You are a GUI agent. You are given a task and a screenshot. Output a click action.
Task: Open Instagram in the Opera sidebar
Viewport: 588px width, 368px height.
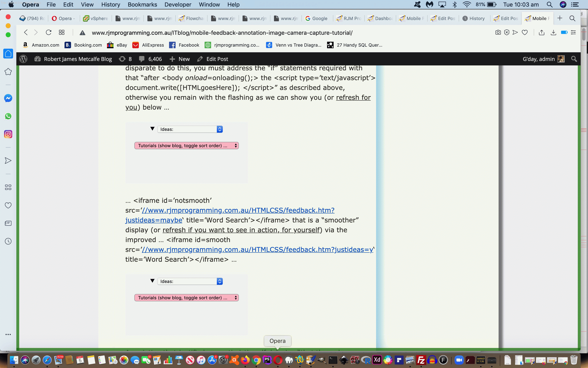click(8, 134)
